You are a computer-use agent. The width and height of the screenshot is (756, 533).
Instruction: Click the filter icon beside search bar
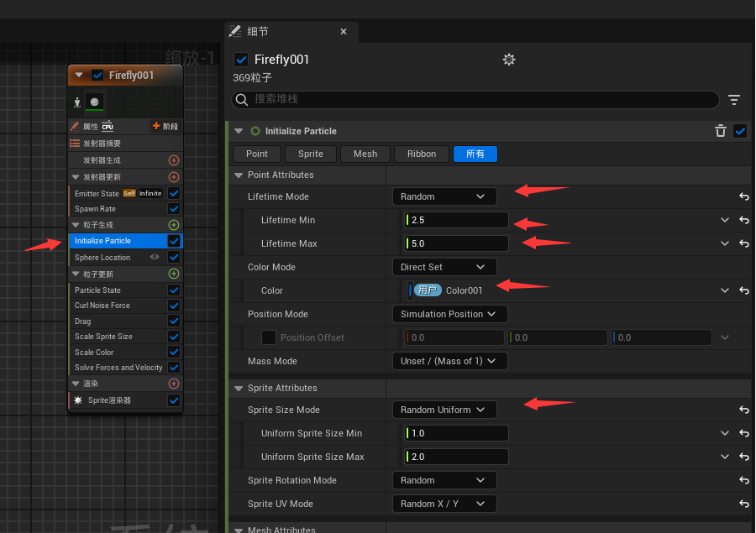point(734,100)
